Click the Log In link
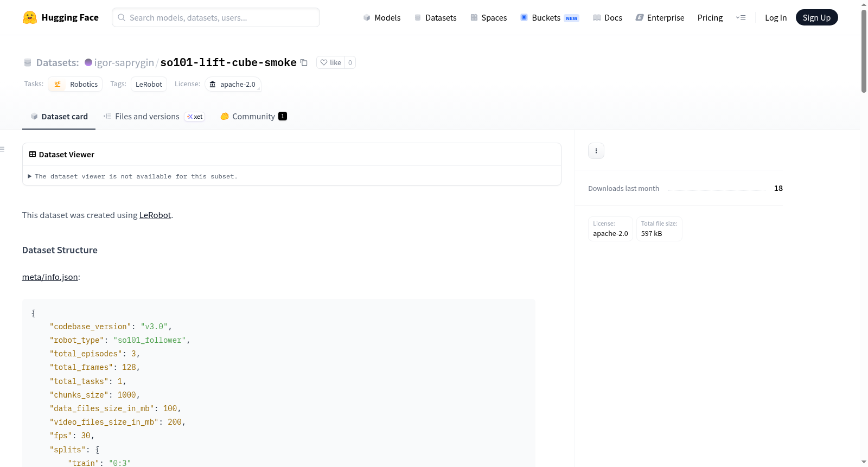This screenshot has height=467, width=868. (776, 17)
